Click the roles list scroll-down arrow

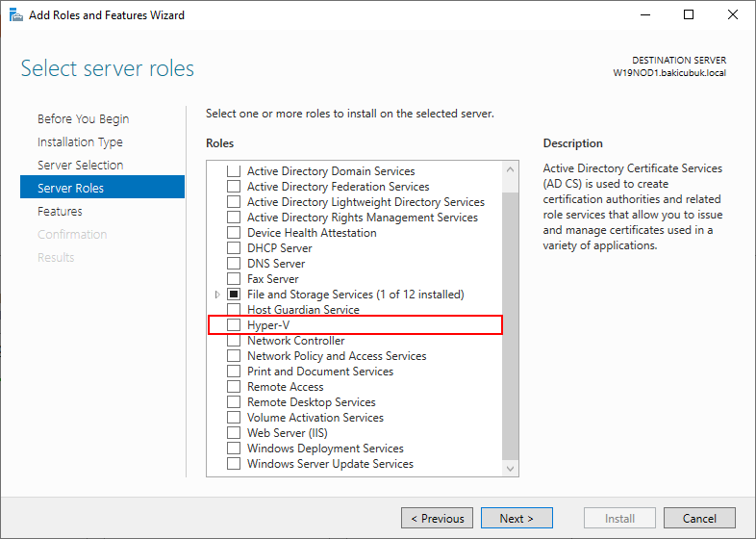[510, 469]
